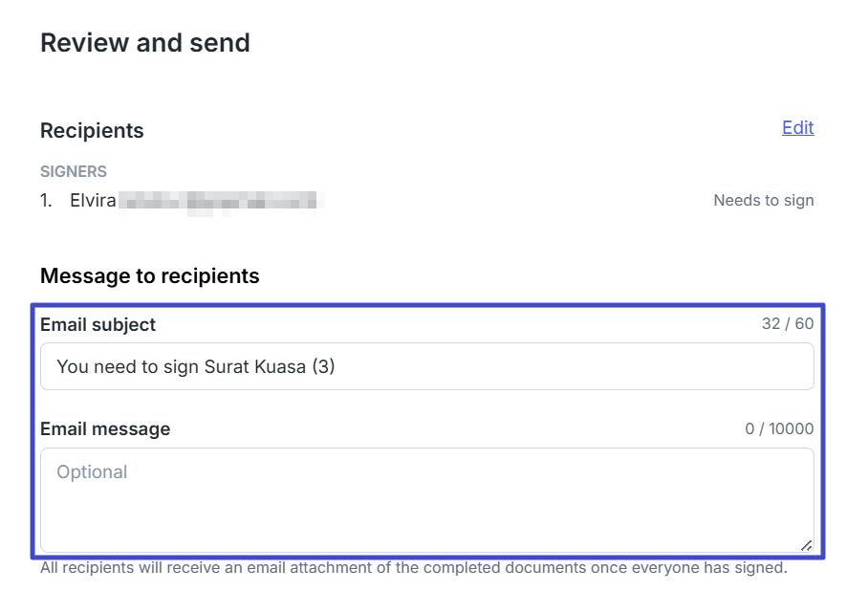Click the "Email message" field label
This screenshot has width=868, height=591.
click(105, 429)
